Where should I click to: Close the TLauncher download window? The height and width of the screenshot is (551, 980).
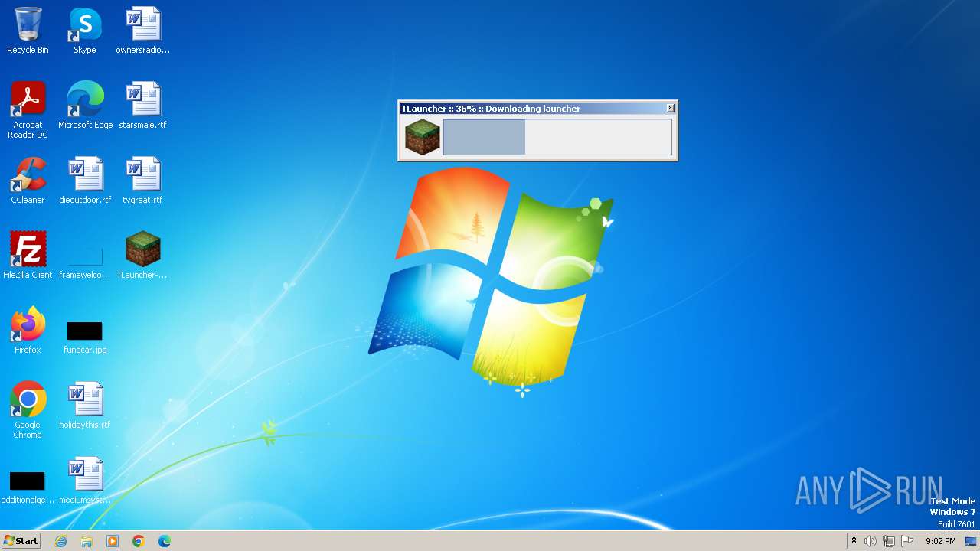pyautogui.click(x=671, y=108)
